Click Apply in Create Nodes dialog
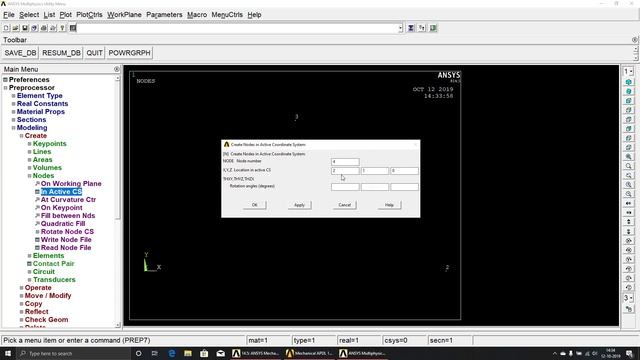Viewport: 640px width, 360px height. coord(300,205)
